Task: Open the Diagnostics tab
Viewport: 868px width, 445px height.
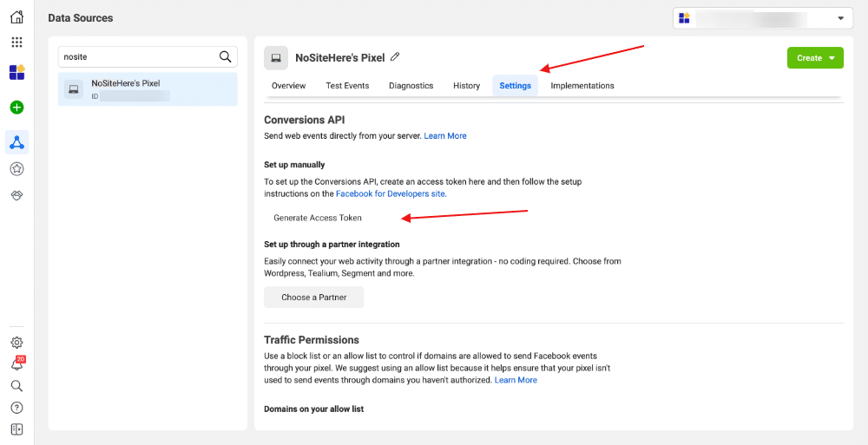Action: pyautogui.click(x=411, y=86)
